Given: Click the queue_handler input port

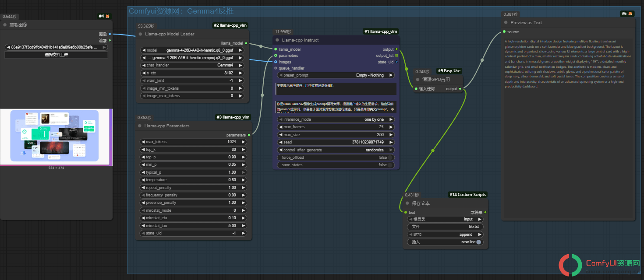Looking at the screenshot, I should [x=276, y=68].
